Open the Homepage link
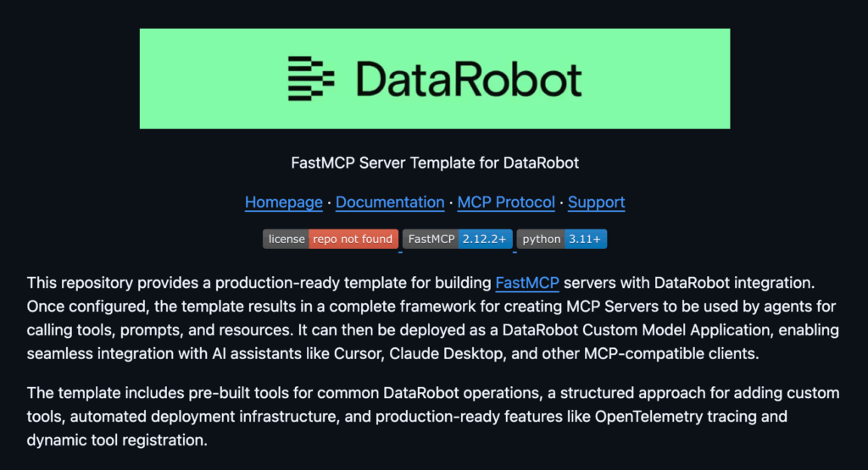The height and width of the screenshot is (470, 868). [283, 202]
